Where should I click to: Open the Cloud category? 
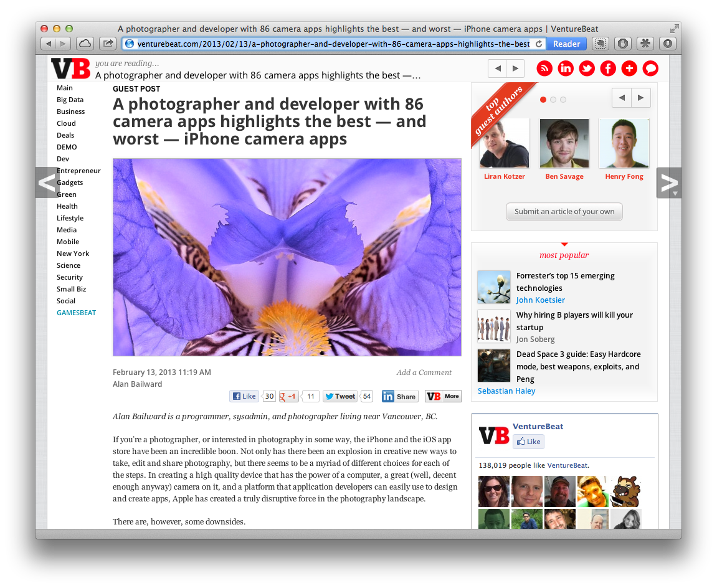click(x=66, y=123)
